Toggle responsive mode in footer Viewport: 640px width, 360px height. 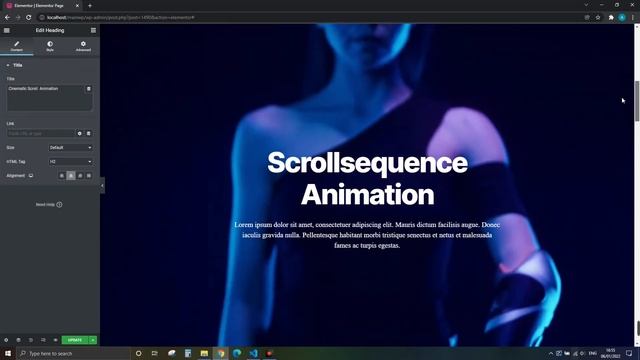[x=43, y=340]
